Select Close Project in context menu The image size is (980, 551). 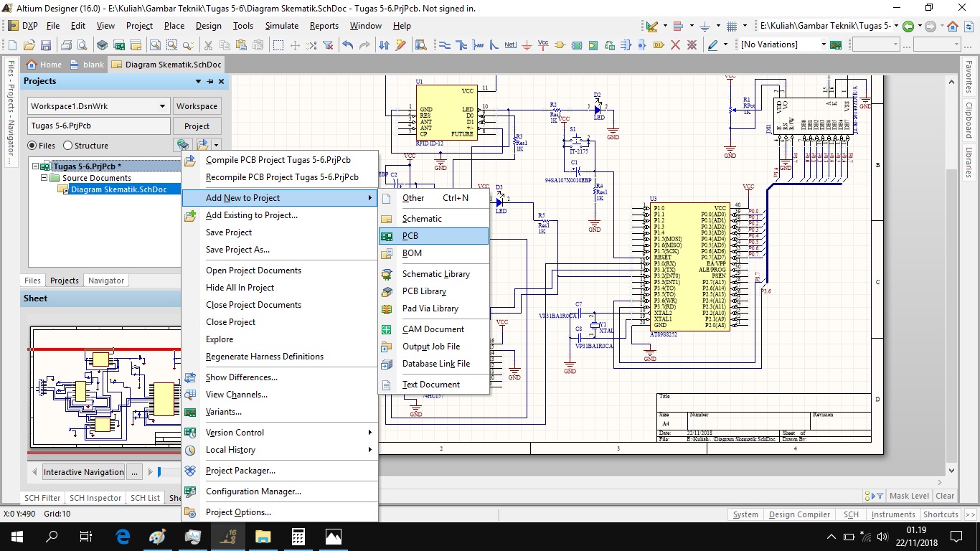tap(280, 322)
